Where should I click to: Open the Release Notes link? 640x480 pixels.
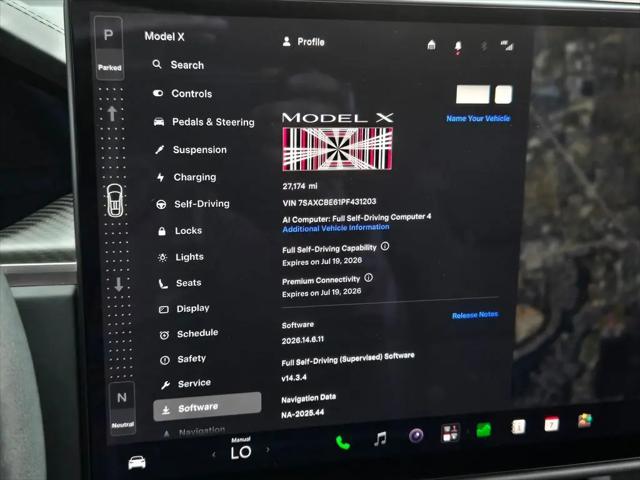tap(475, 315)
